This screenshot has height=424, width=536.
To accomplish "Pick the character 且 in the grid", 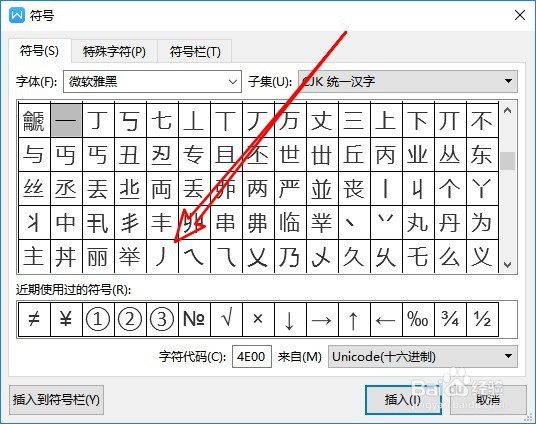I will tap(227, 155).
